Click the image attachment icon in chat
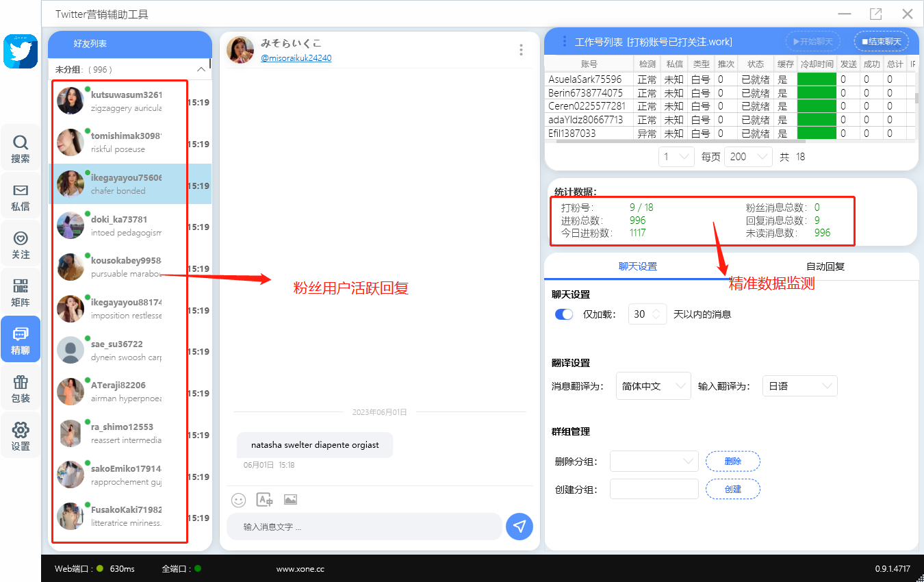 (x=290, y=500)
